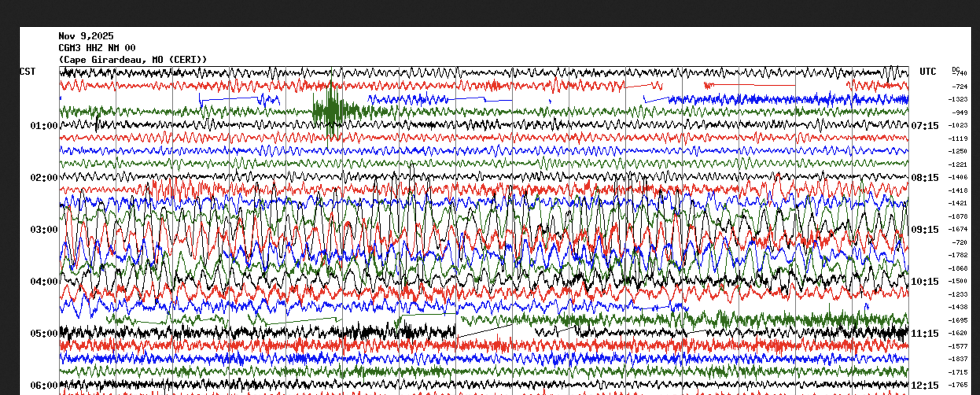Viewport: 980px width, 395px height.
Task: Click the 10:15 UTC time label
Action: click(x=925, y=282)
